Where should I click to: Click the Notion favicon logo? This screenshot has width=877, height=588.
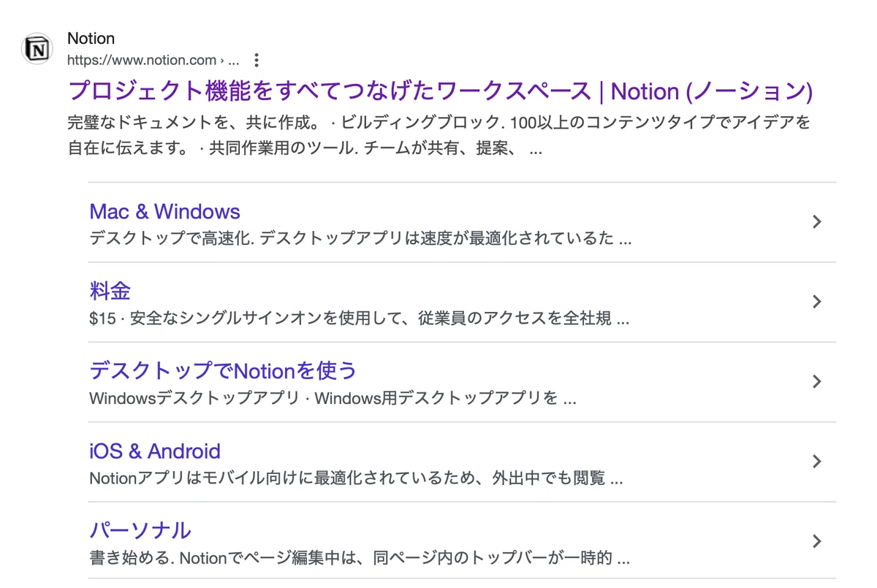37,49
